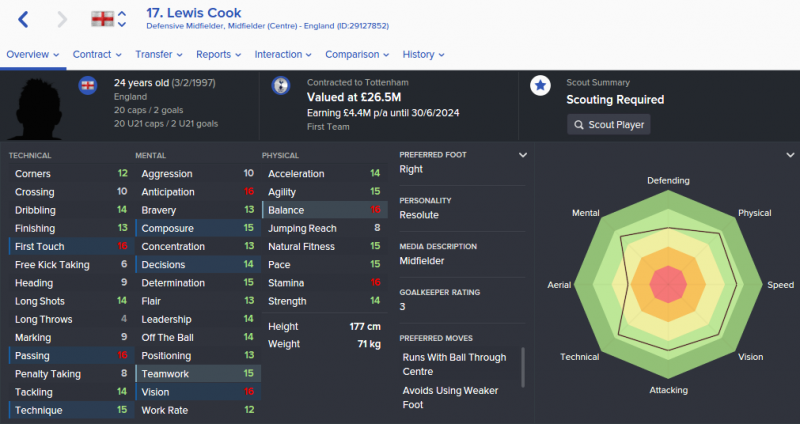Viewport: 800px width, 424px height.
Task: Expand the History dropdown
Action: [423, 54]
